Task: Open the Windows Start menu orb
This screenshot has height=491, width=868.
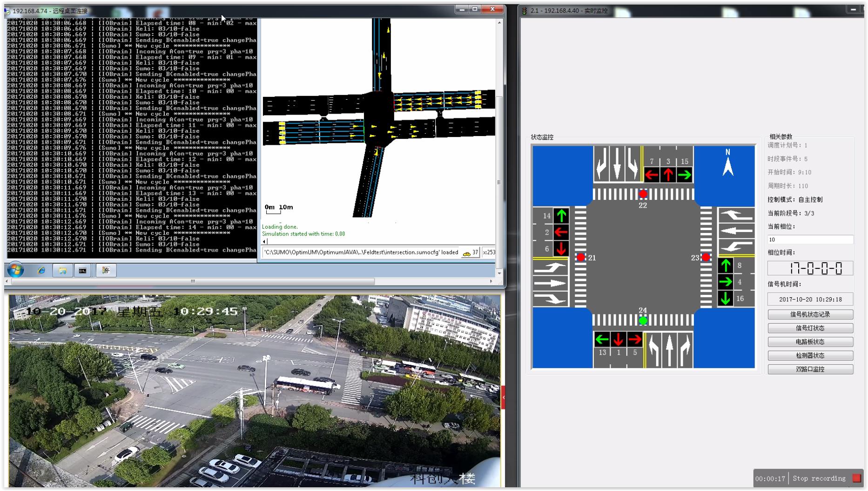Action: click(15, 270)
